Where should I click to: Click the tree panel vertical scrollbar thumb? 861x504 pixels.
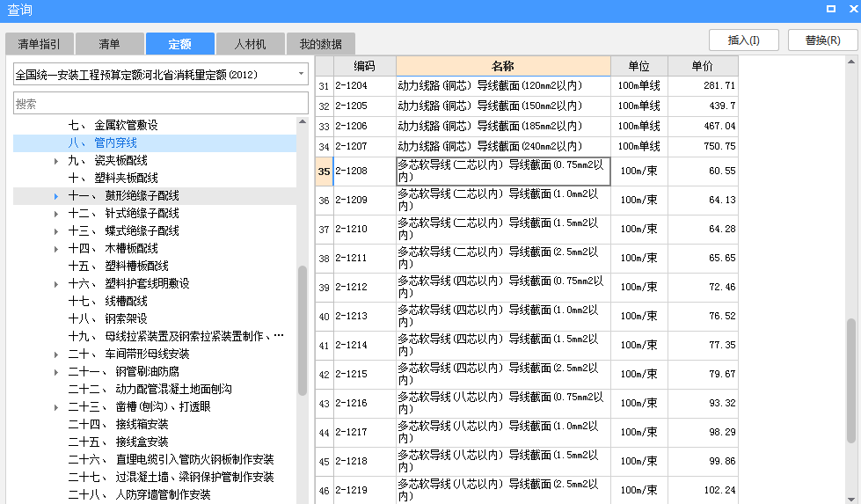click(302, 331)
